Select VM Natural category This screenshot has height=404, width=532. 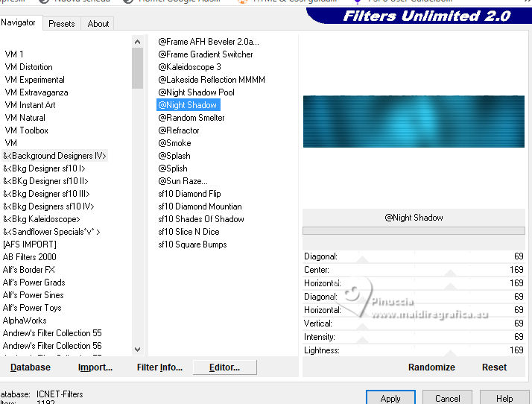tap(25, 118)
